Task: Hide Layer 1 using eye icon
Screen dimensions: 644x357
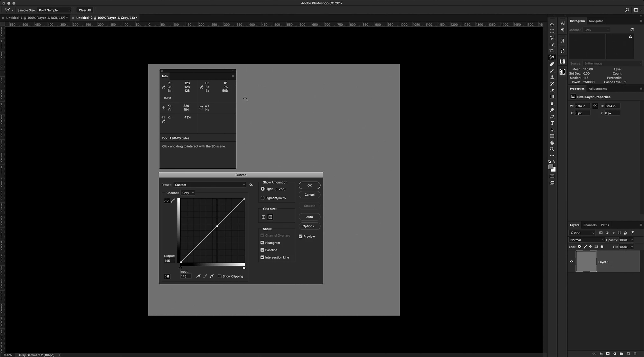Action: (572, 261)
